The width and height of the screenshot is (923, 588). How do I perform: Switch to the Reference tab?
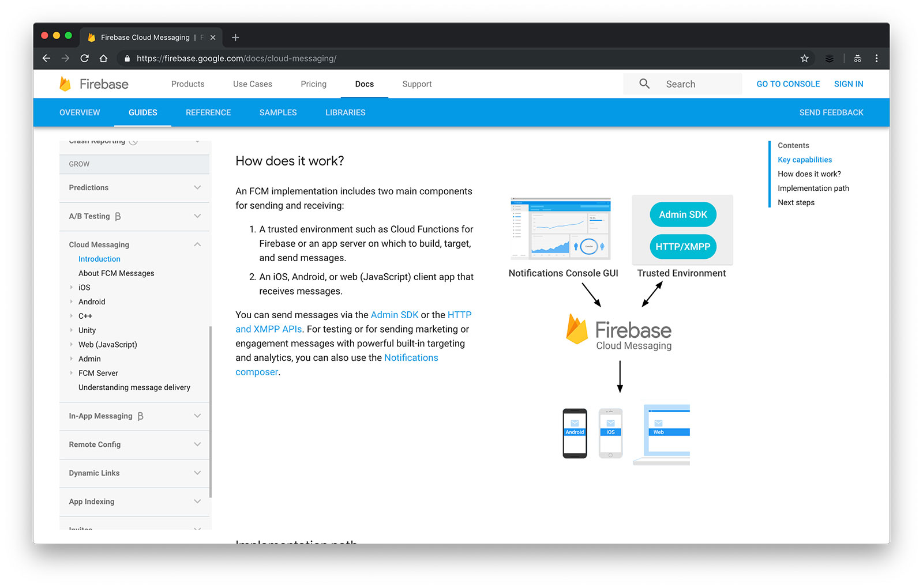pos(208,112)
